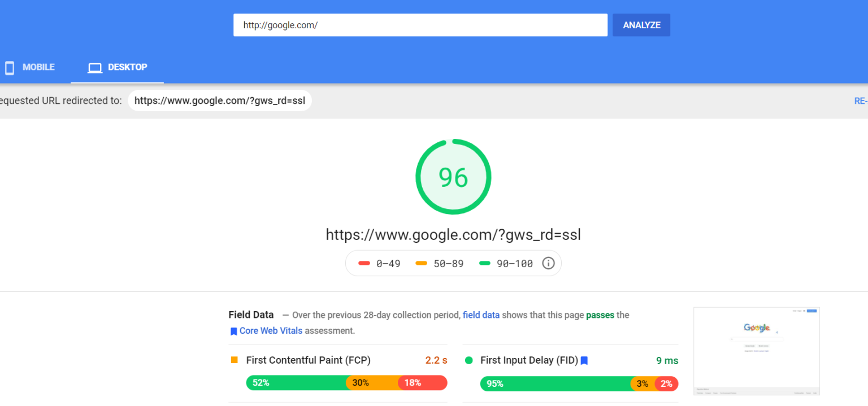The image size is (868, 406).
Task: Click the desktop laptop icon
Action: tap(95, 68)
